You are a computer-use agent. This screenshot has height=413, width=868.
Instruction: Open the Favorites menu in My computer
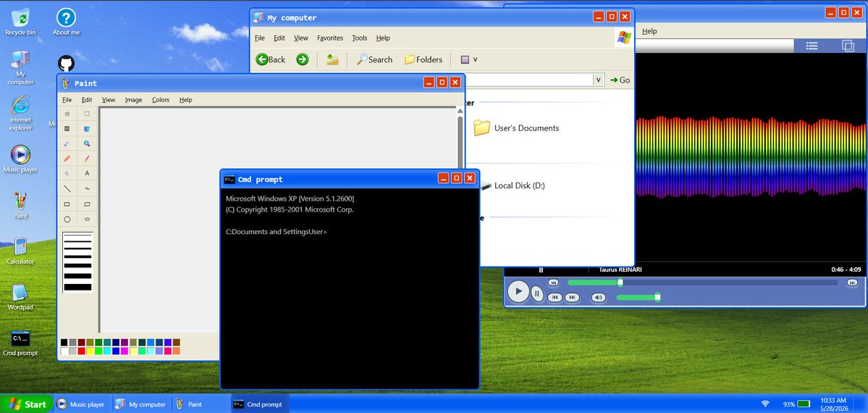click(330, 38)
